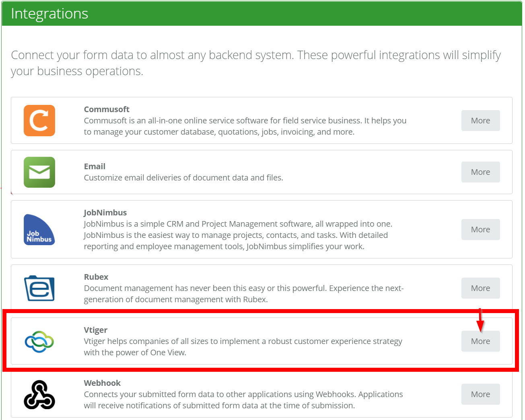Click Commusoft "all-in-one online service" description
The image size is (525, 420).
pyautogui.click(x=245, y=126)
